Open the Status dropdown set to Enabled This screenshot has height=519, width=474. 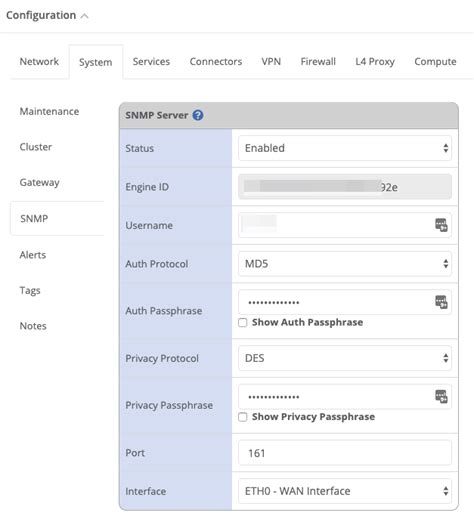click(x=345, y=148)
